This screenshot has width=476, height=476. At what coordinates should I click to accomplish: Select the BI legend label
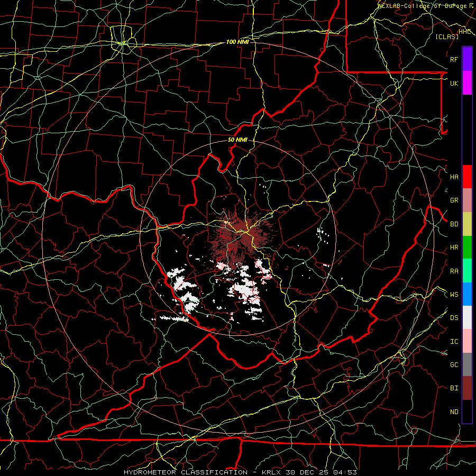coord(454,388)
